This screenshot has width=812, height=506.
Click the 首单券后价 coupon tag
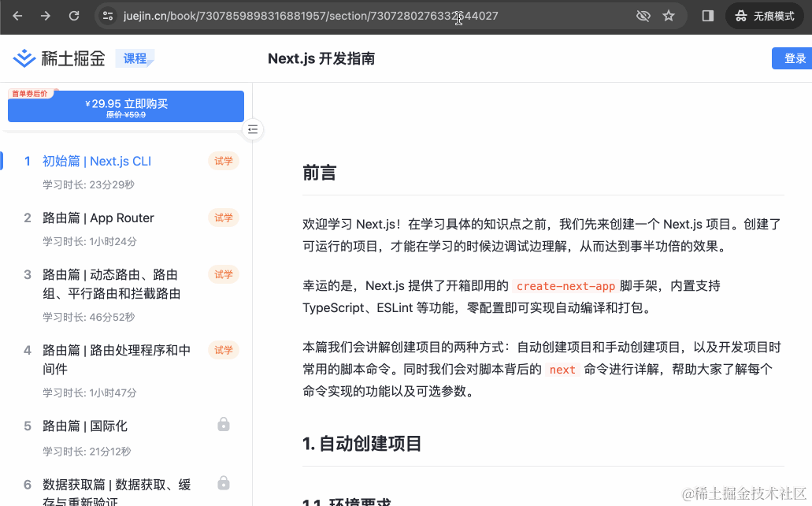click(31, 94)
